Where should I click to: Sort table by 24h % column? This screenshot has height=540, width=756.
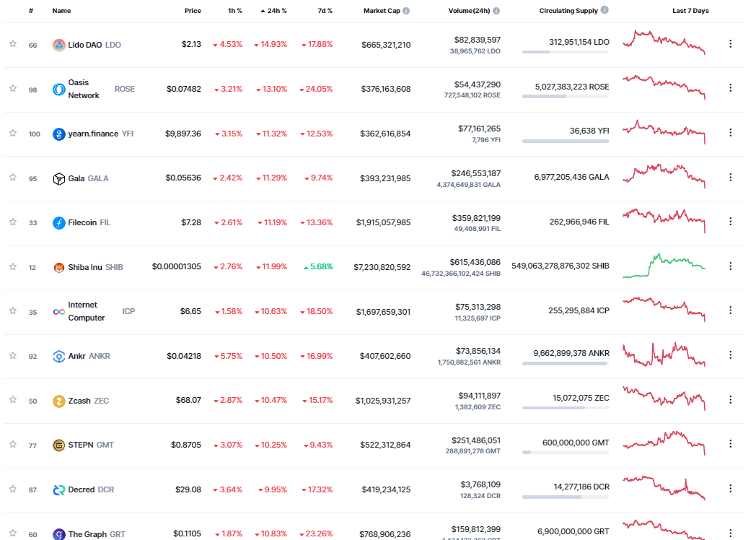(273, 11)
